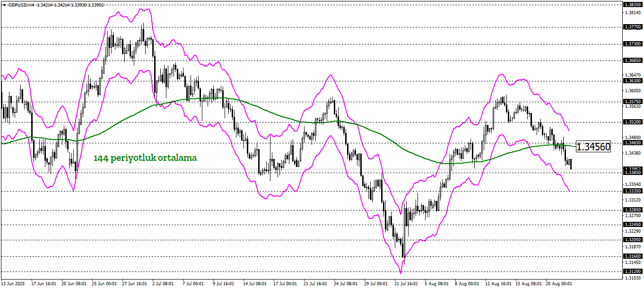
Task: Click the 1.35750 price level label
Action: tap(633, 101)
